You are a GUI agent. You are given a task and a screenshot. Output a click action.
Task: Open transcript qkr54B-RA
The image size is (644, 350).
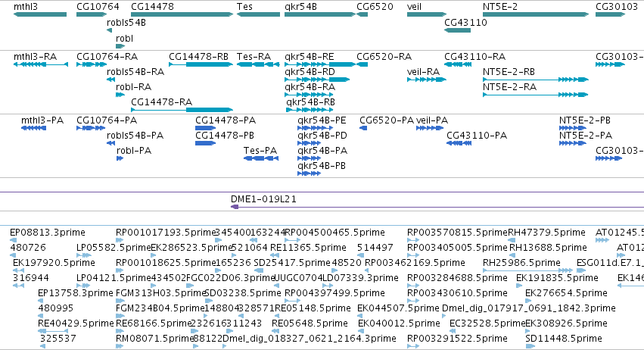309,95
